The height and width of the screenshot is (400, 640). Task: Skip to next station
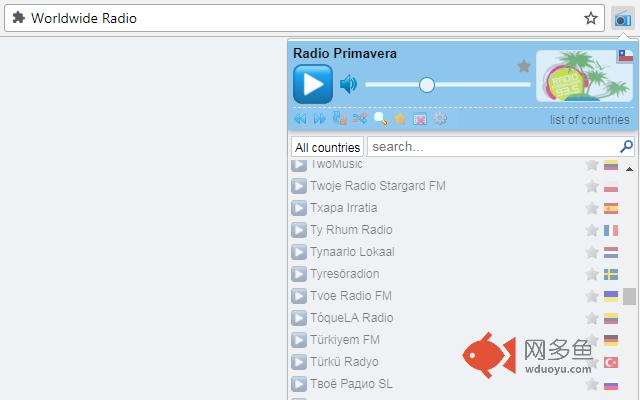point(320,119)
